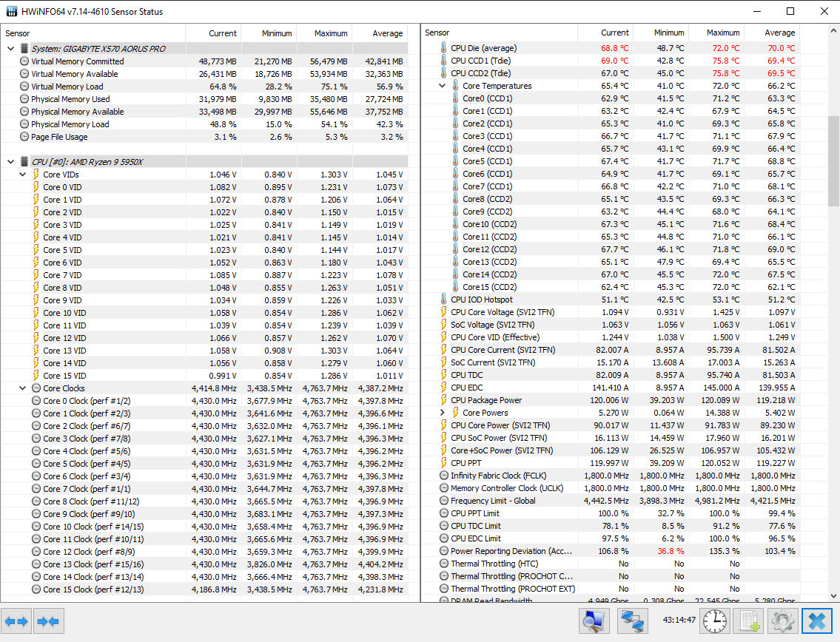Click the Core 0 VID lightning icon

tap(36, 187)
